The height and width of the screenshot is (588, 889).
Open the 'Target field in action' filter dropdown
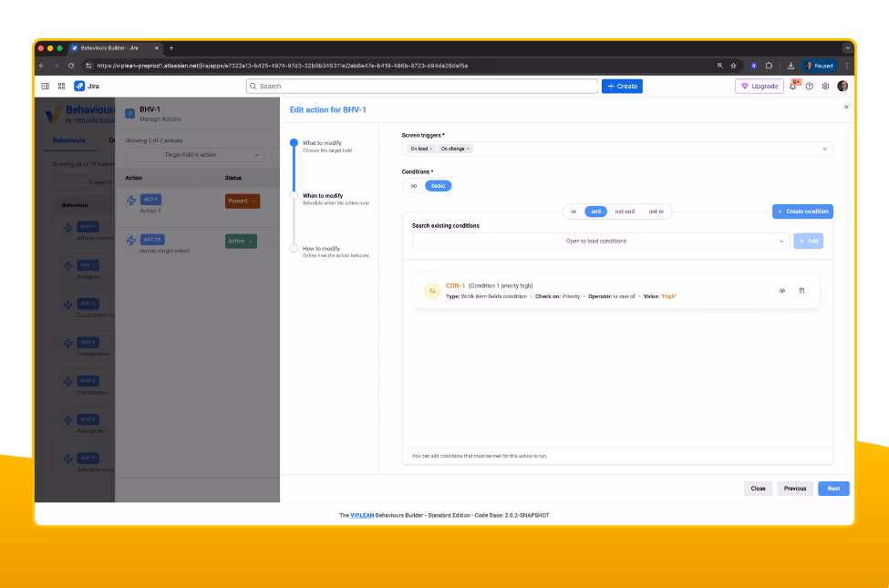point(194,155)
